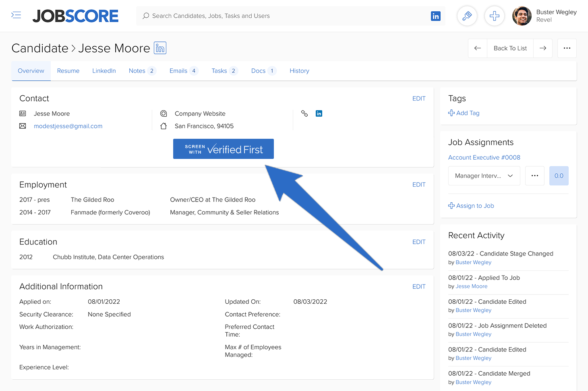Image resolution: width=588 pixels, height=391 pixels.
Task: Go to previous candidate arrow
Action: pyautogui.click(x=478, y=48)
